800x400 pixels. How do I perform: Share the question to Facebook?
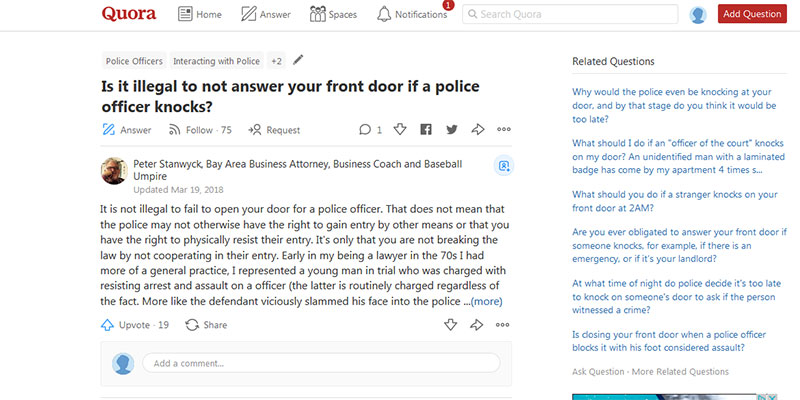click(426, 130)
